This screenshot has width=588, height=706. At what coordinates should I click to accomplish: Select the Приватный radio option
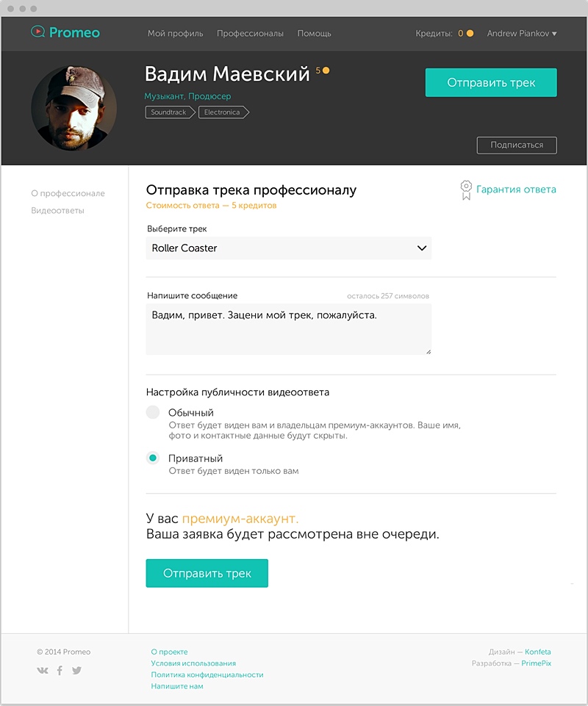coord(153,458)
